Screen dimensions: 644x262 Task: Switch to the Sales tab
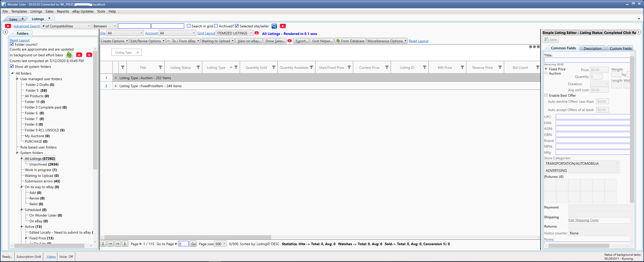[13, 19]
